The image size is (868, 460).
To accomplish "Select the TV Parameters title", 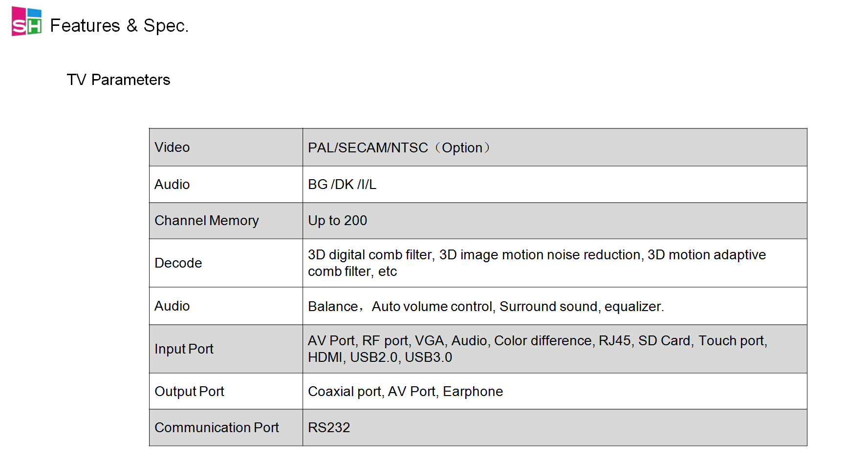I will 118,80.
